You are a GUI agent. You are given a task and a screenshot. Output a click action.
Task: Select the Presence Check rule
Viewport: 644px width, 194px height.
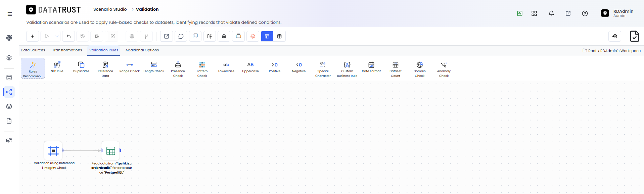(x=178, y=69)
